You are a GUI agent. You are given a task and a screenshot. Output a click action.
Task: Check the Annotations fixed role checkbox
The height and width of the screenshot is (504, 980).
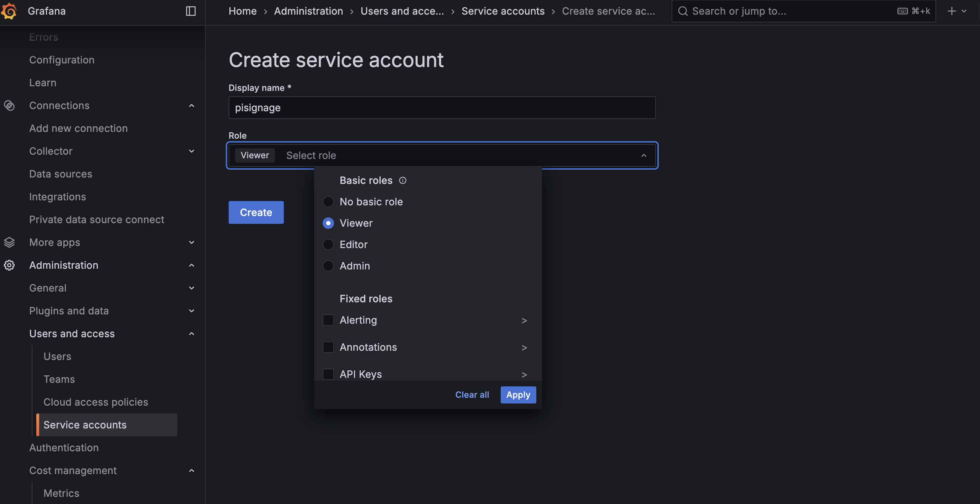pyautogui.click(x=328, y=347)
